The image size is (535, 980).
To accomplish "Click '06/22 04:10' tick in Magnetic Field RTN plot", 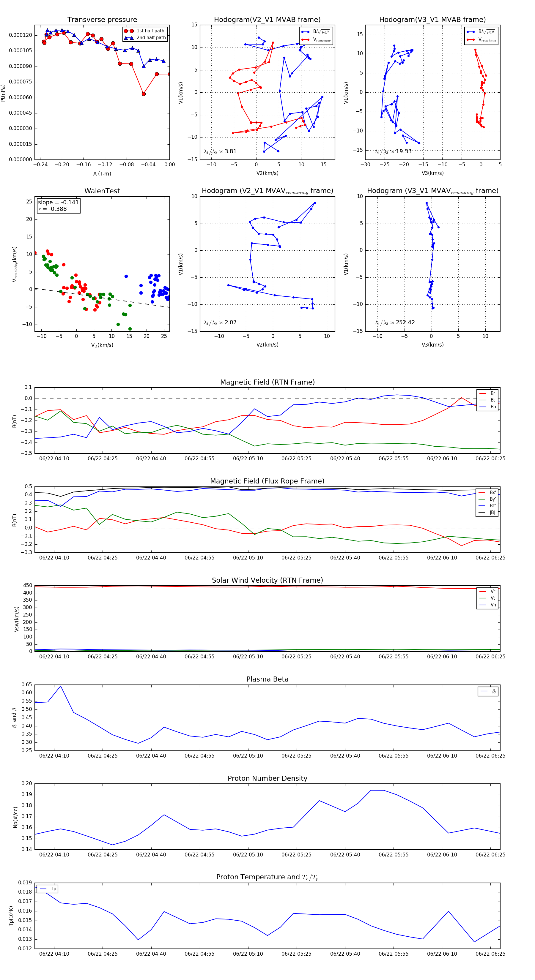I will [x=54, y=459].
